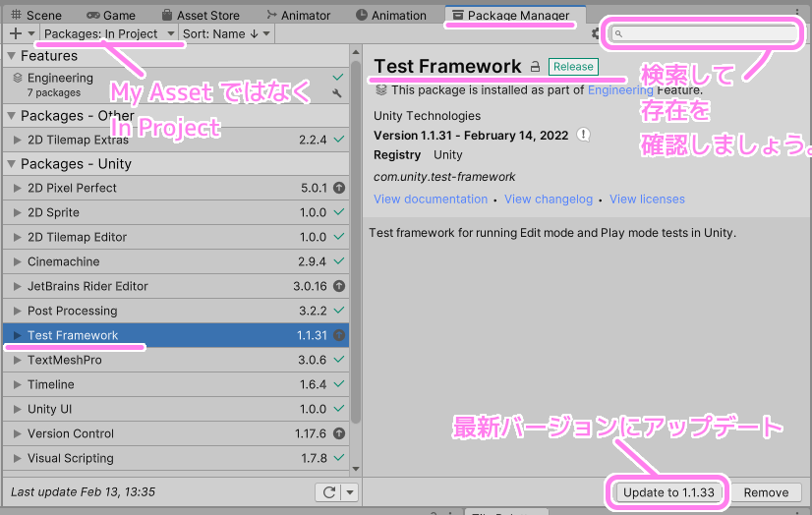Screen dimensions: 812x515
Task: Switch to the Game tab
Action: (x=111, y=15)
